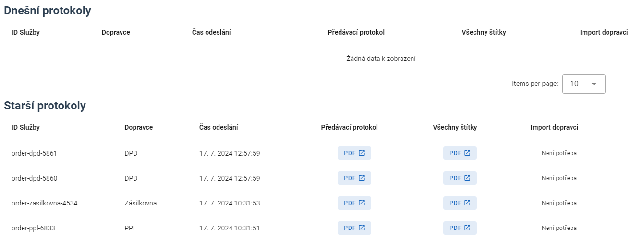
Task: Open handover protocol PDF for order-dpd-5861
Action: click(x=354, y=153)
